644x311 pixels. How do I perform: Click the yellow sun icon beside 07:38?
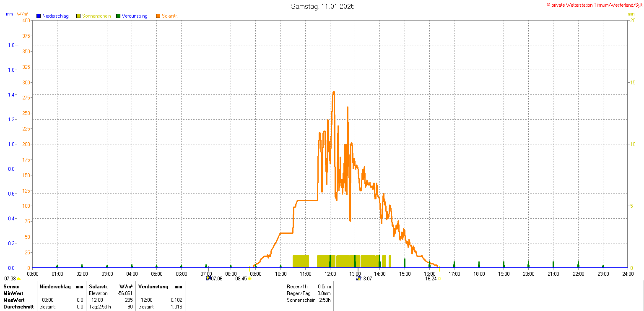coord(19,279)
